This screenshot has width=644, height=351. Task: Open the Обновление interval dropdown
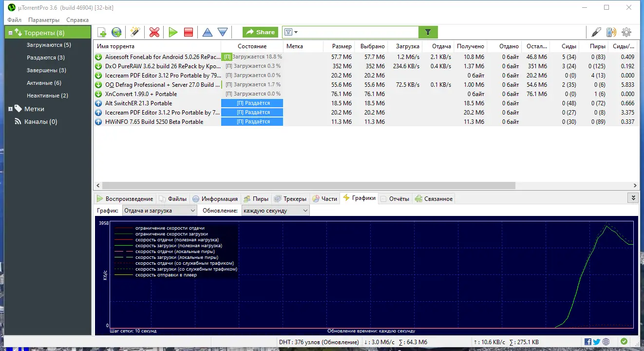coord(276,211)
